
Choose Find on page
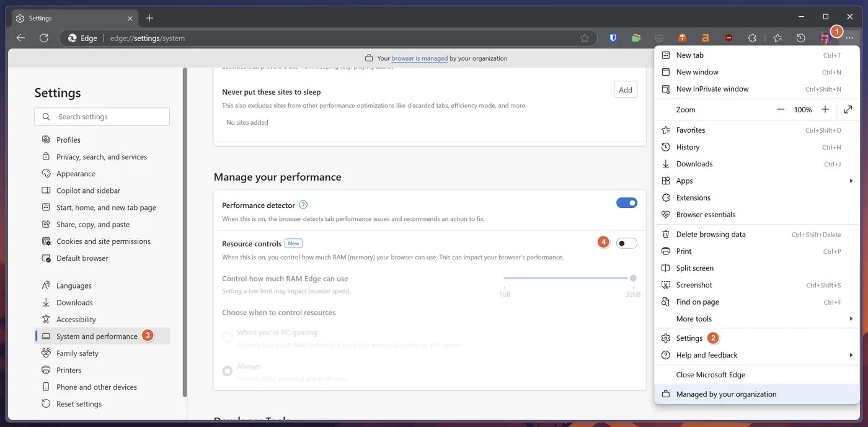[757, 302]
